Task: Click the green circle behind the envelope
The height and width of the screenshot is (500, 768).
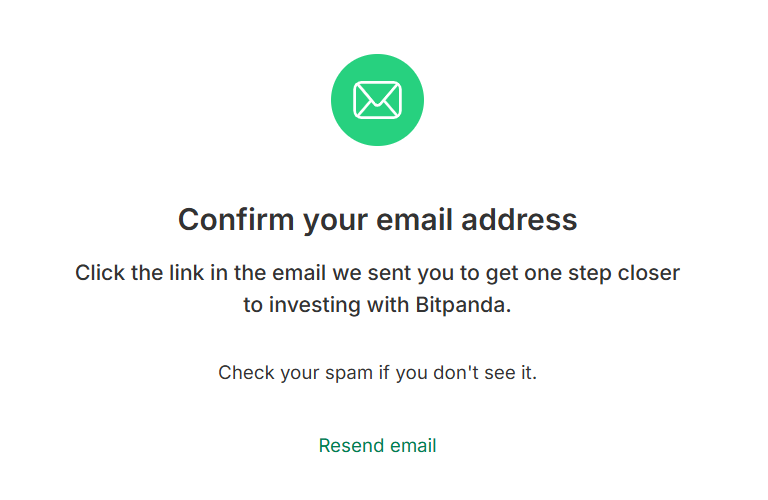Action: click(377, 100)
